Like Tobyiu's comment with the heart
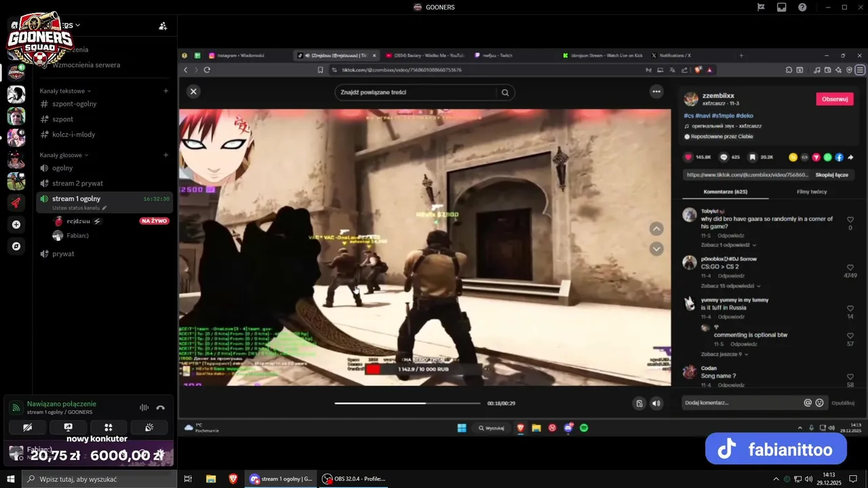868x488 pixels. point(850,220)
